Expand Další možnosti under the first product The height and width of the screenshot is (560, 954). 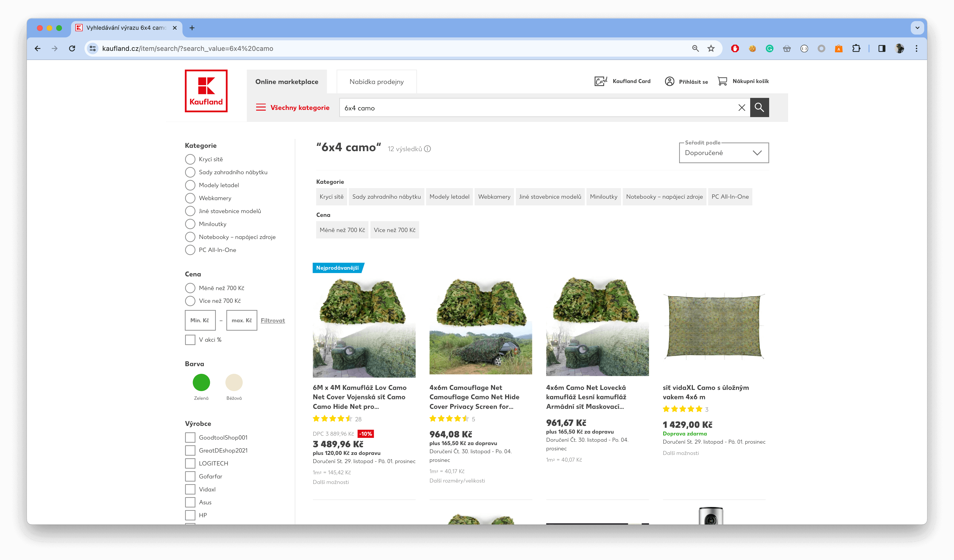[331, 482]
